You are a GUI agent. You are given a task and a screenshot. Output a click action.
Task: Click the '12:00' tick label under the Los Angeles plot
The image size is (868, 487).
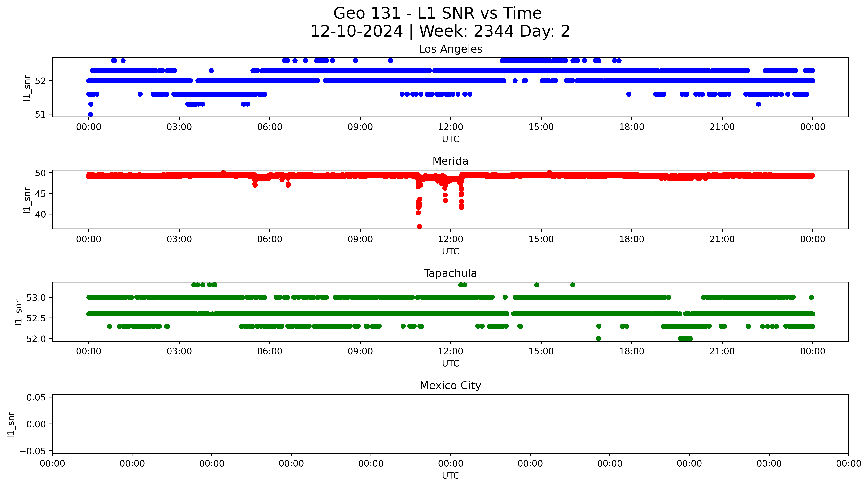tap(451, 127)
